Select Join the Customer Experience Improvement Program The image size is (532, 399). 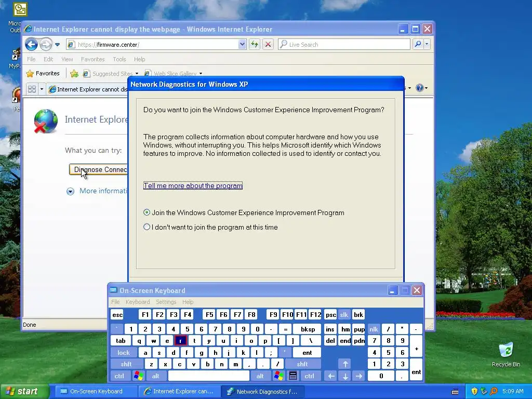147,212
